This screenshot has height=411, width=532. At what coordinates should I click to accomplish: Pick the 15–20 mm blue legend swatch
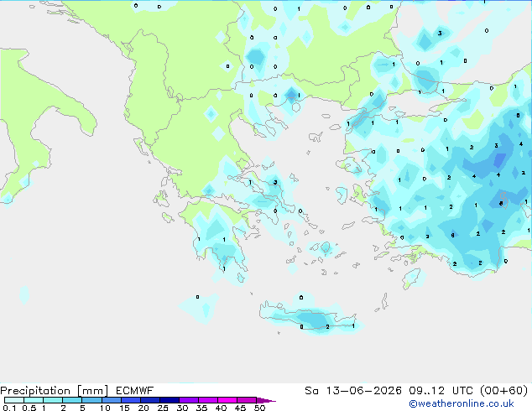coord(130,400)
